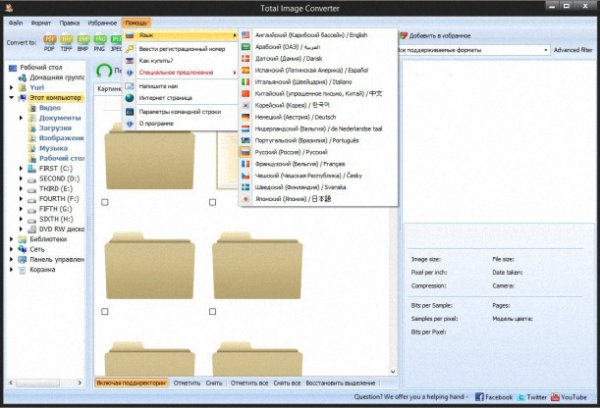The width and height of the screenshot is (600, 408).
Task: Click Восстановить выделение button
Action: pyautogui.click(x=341, y=383)
